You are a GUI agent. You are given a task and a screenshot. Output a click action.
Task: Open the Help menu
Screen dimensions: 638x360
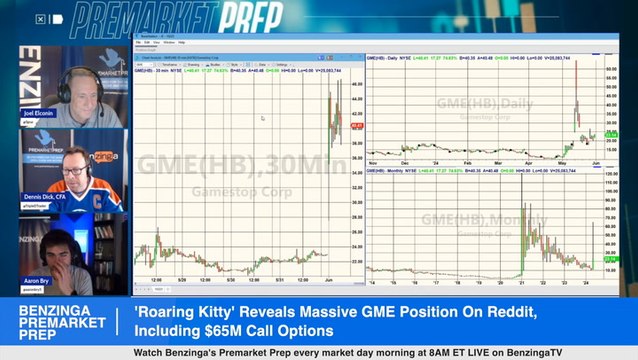click(181, 42)
